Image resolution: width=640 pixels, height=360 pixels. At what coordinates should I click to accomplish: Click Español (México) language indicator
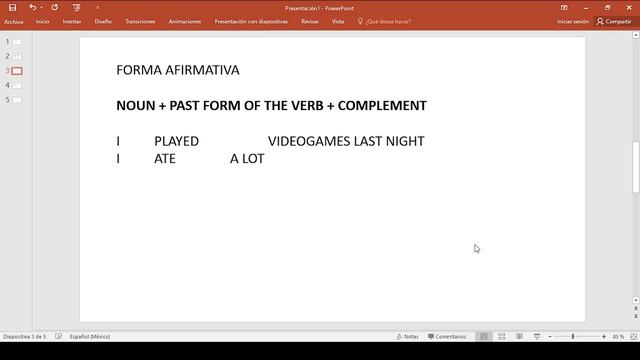click(90, 337)
